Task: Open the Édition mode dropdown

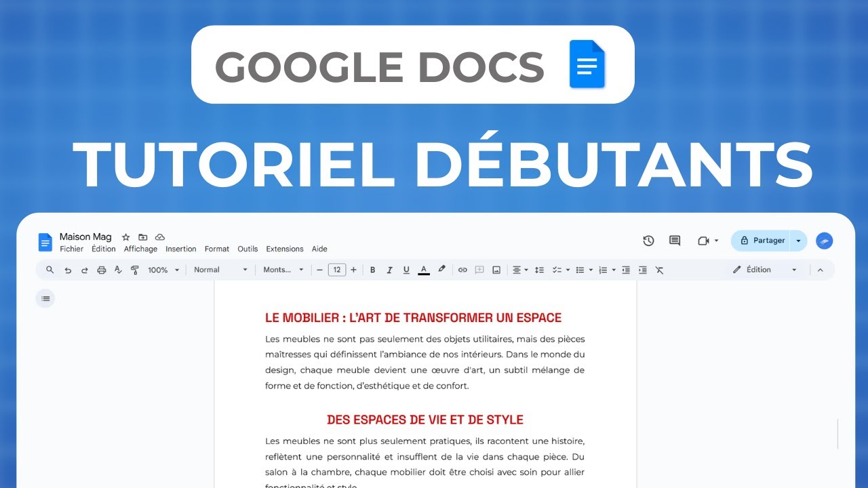Action: tap(765, 270)
